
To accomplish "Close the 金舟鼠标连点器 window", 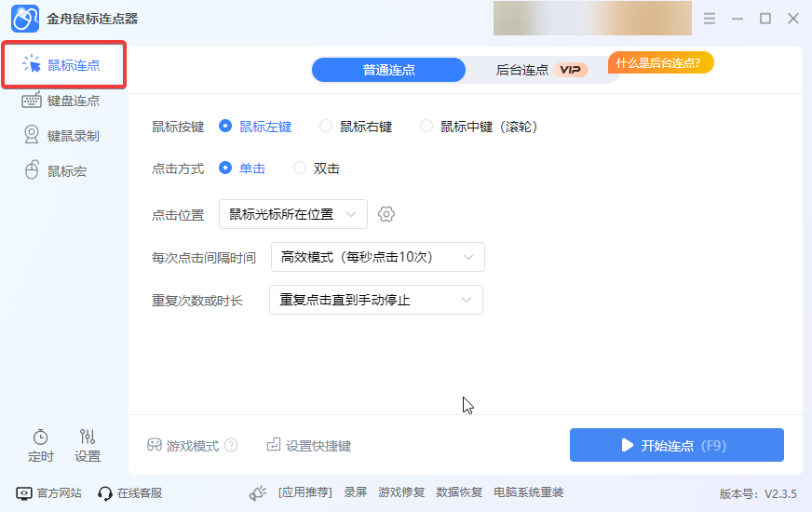I will tap(793, 19).
